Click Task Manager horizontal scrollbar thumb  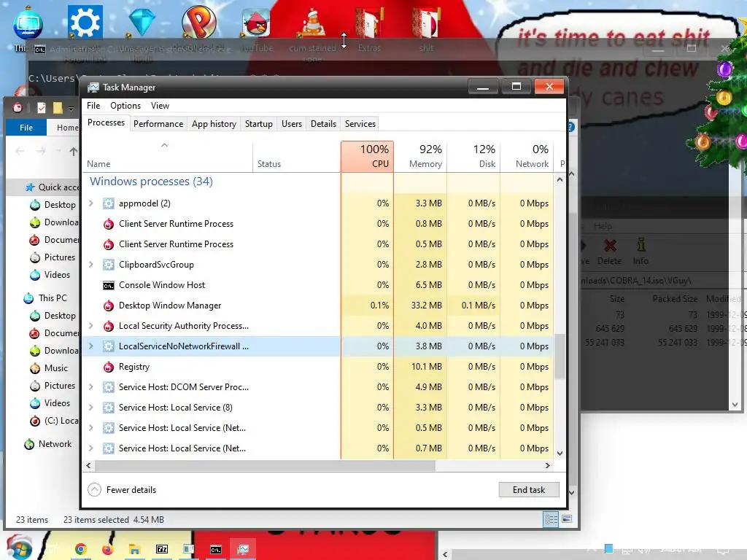pos(265,466)
